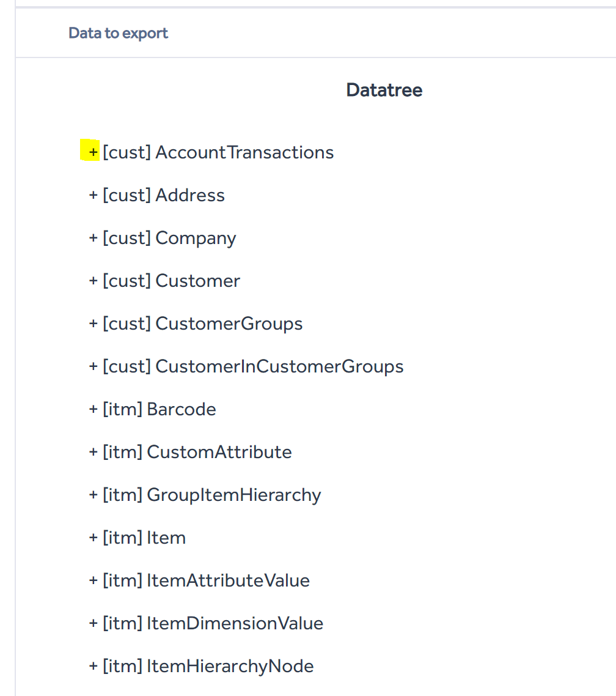Viewport: 616px width, 696px height.
Task: Expand the [cust] Customer plus sign
Action: point(93,281)
